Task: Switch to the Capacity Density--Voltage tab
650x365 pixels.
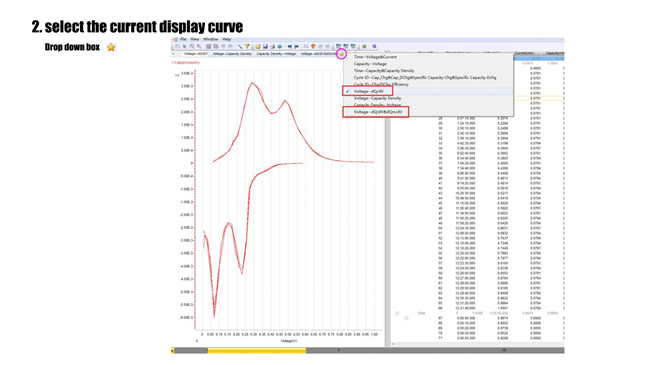Action: pos(276,54)
